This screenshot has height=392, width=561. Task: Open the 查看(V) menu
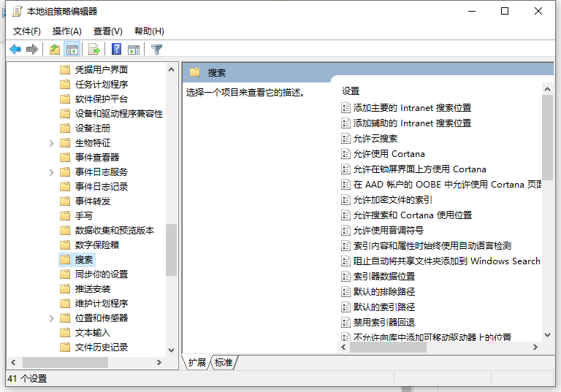coord(108,31)
